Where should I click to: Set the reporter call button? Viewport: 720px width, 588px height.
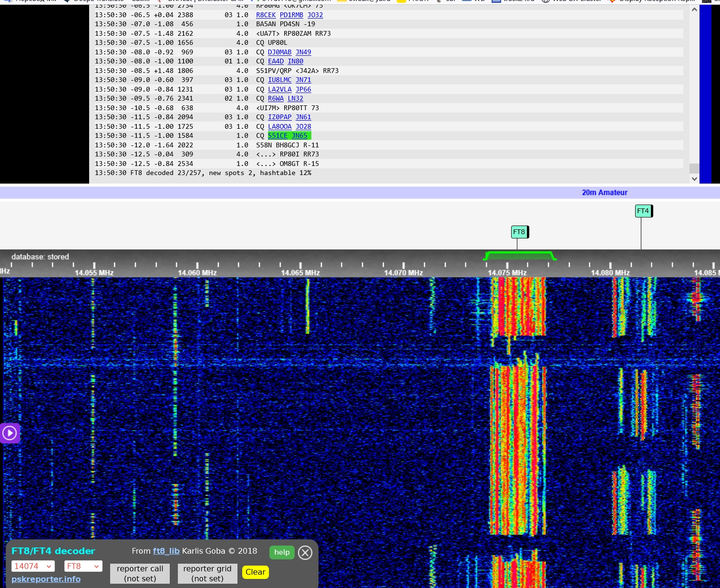[140, 573]
